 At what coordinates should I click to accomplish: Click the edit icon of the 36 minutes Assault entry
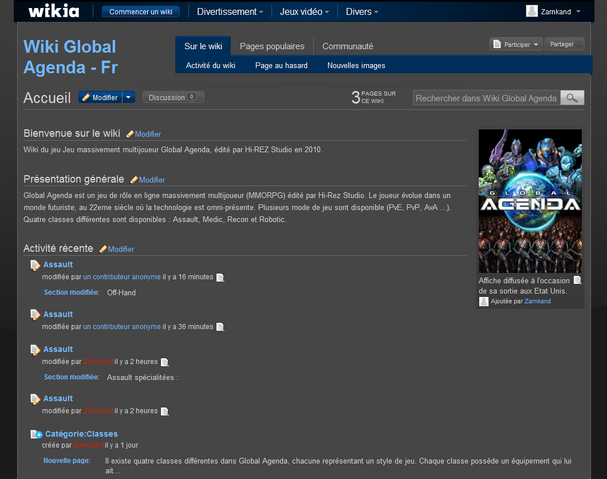pyautogui.click(x=35, y=315)
